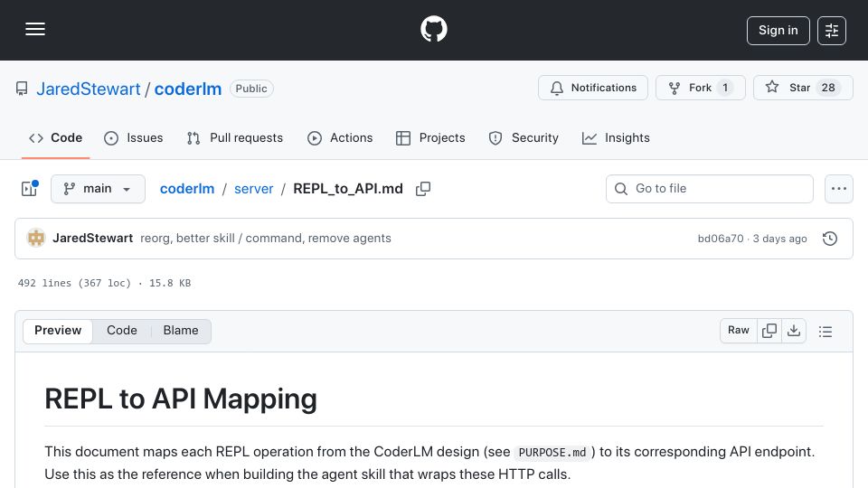868x488 pixels.
Task: Click the Public repository badge
Action: point(251,89)
